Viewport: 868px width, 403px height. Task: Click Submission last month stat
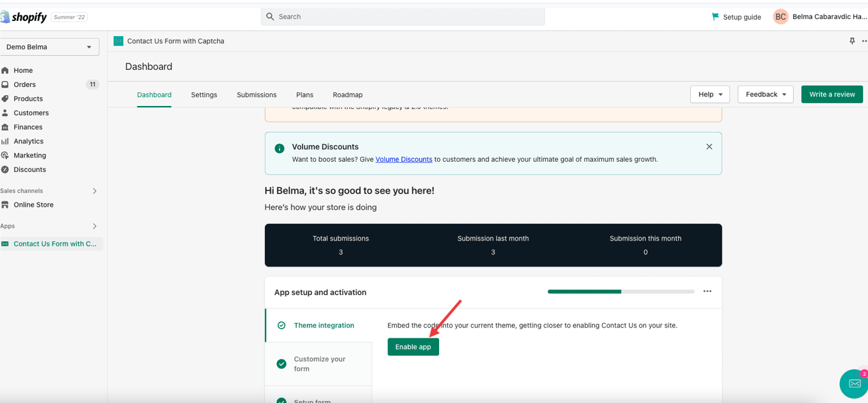pos(493,245)
